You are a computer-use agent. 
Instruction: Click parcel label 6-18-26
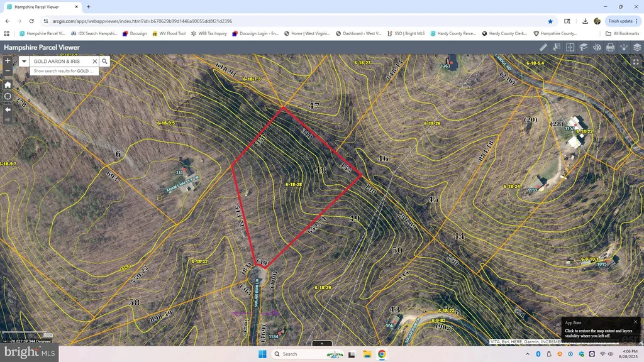(x=432, y=123)
